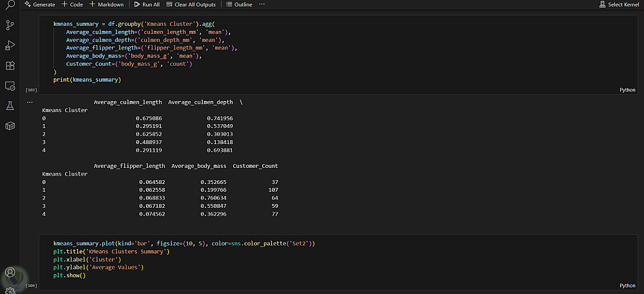Click the Generate button in notebook toolbar
This screenshot has height=294, width=644.
(x=39, y=5)
